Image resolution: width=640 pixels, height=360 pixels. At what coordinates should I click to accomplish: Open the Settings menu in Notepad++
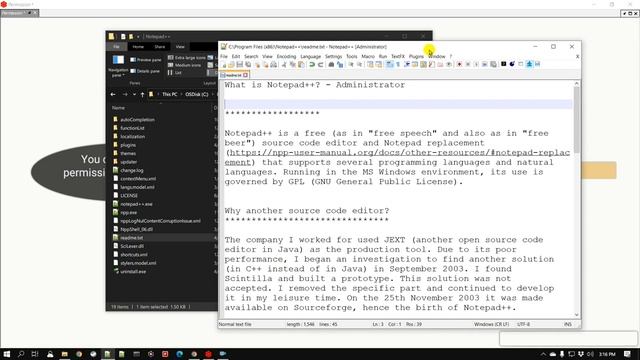[333, 56]
